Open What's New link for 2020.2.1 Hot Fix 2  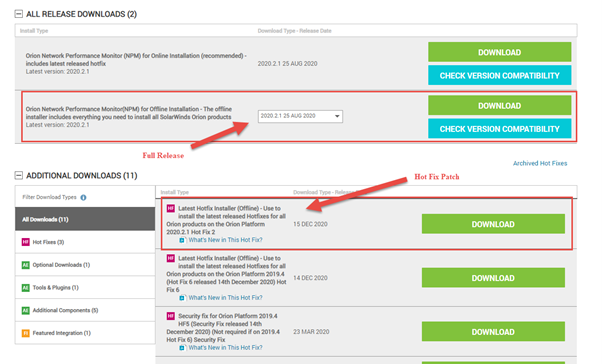point(225,240)
